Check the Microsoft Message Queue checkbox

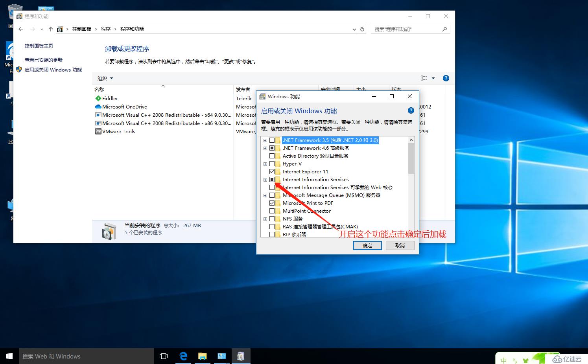pos(272,195)
